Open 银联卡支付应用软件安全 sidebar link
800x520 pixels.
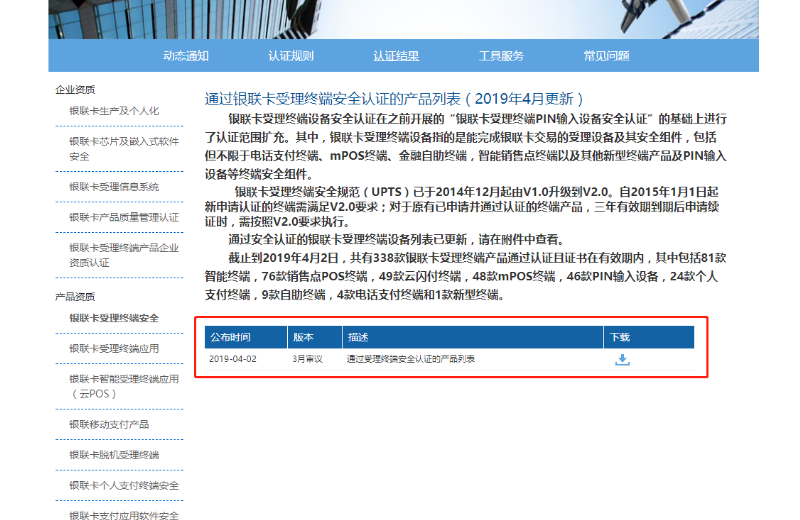click(x=124, y=515)
